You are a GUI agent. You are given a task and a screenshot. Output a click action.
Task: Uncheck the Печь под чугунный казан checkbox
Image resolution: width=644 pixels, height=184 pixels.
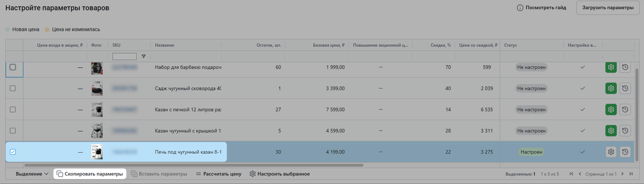tap(13, 152)
